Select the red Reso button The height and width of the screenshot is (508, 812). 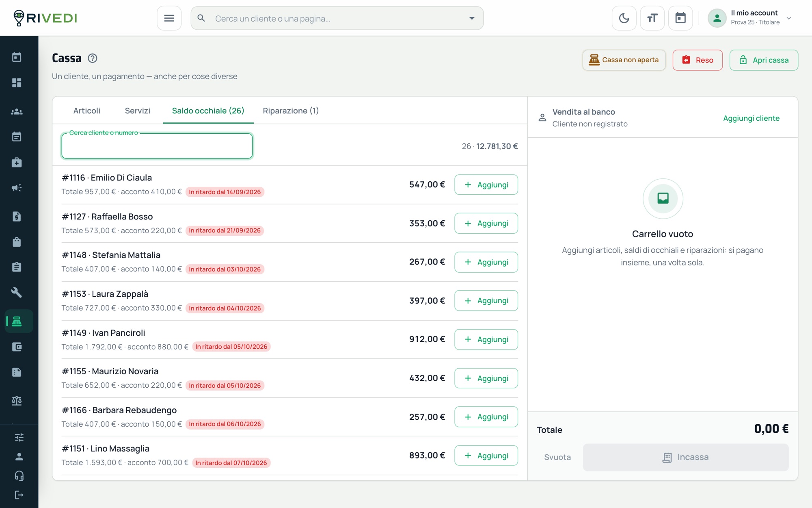pos(698,60)
